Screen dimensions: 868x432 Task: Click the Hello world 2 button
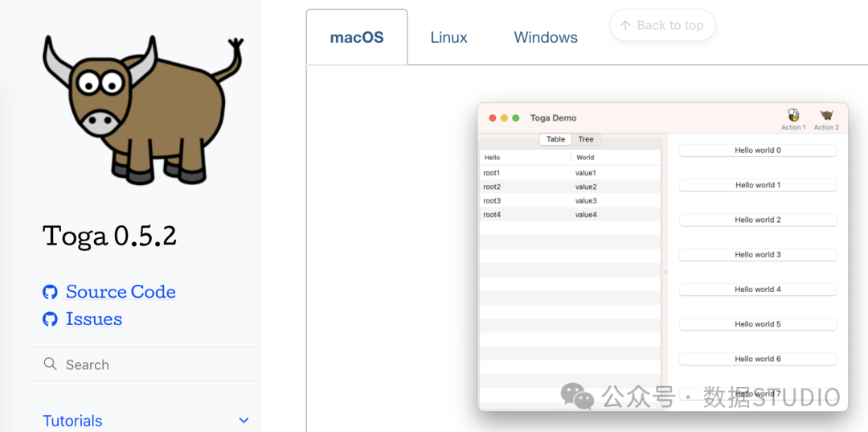click(x=758, y=220)
